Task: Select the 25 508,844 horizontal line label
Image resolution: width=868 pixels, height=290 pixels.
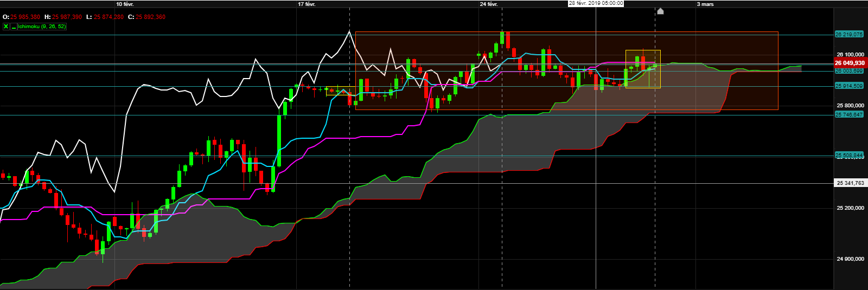Action: (x=849, y=156)
